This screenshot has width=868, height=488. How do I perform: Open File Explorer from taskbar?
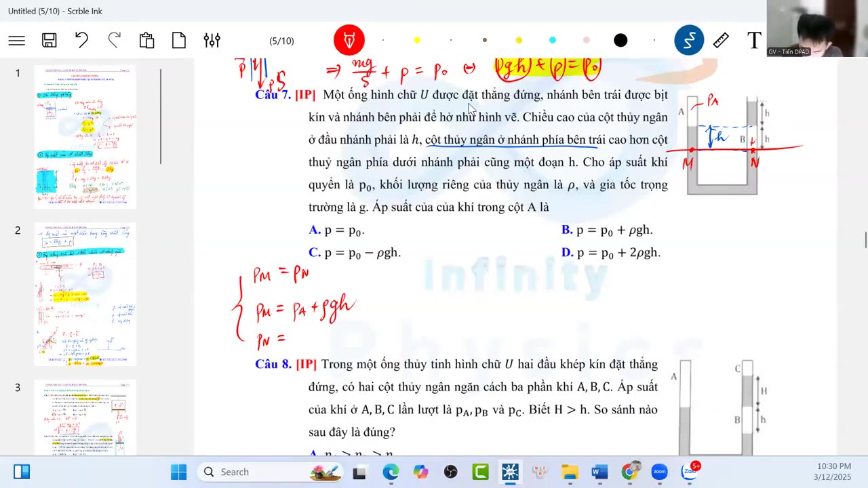click(x=570, y=472)
